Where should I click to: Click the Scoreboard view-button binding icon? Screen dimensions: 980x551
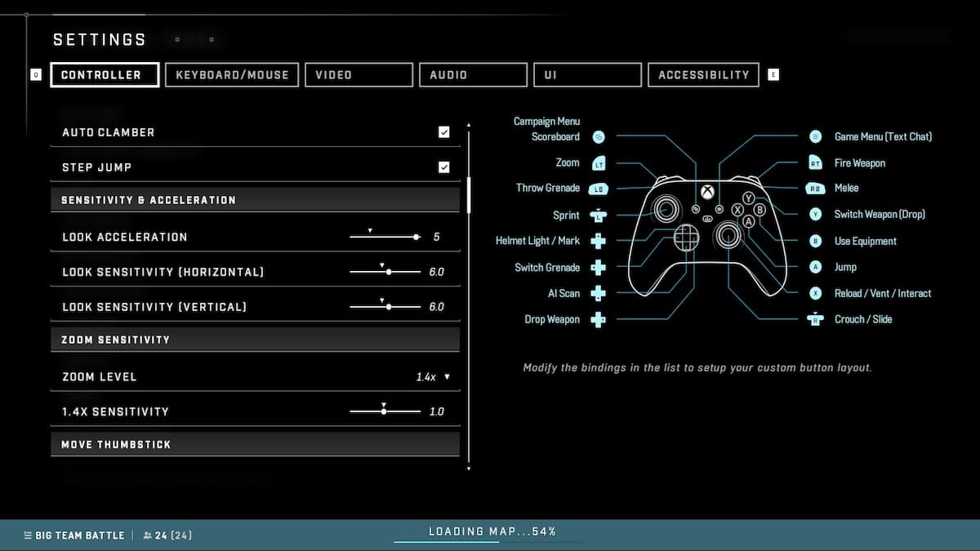tap(598, 136)
